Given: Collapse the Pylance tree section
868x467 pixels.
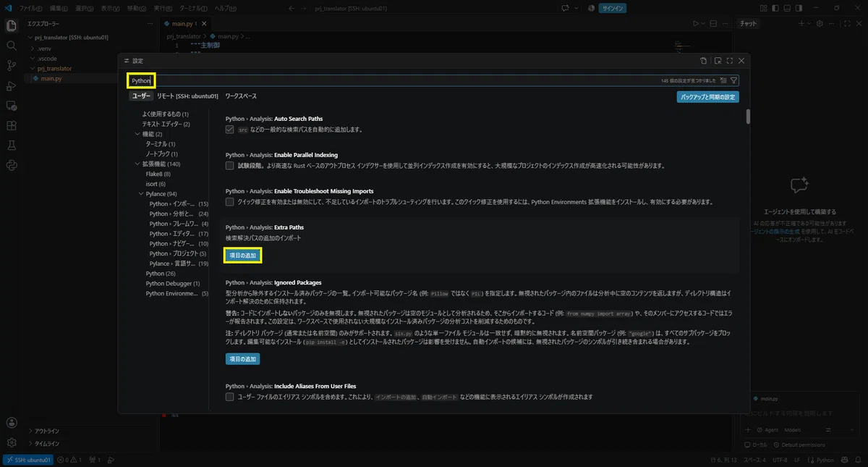Looking at the screenshot, I should (140, 194).
